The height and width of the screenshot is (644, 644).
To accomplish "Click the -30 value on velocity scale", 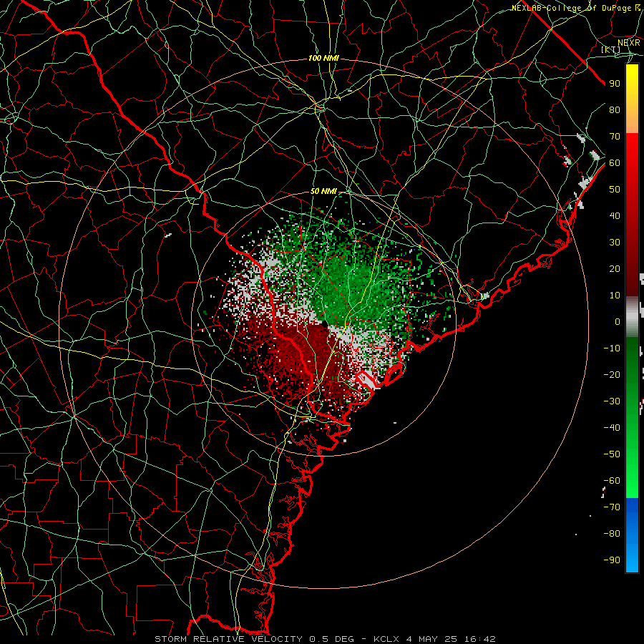I will 612,401.
